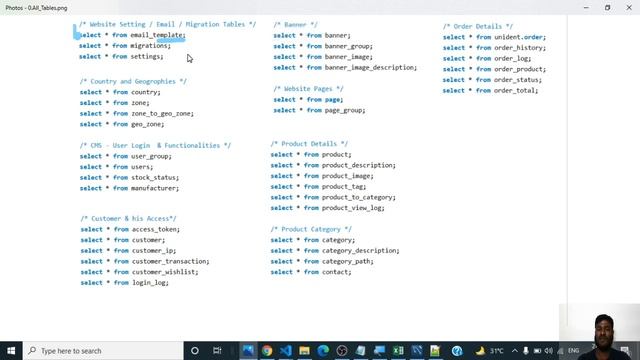640x360 pixels.
Task: Open the volume control tray icon
Action: (549, 351)
